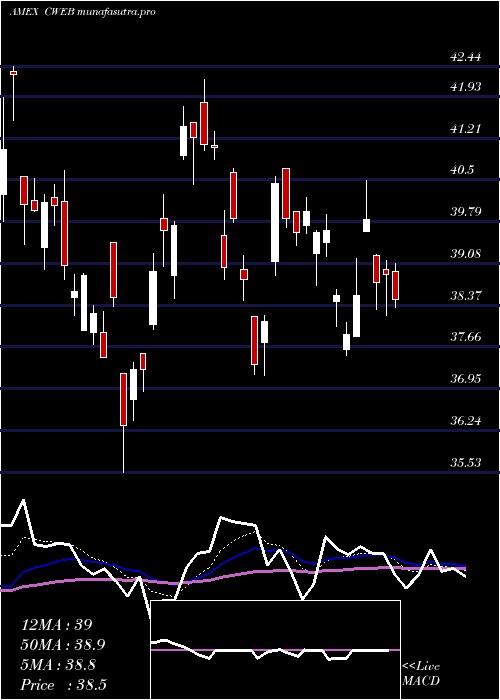
Task: Click the AMEX CWEB munafasutra.pro title
Action: coord(83,12)
